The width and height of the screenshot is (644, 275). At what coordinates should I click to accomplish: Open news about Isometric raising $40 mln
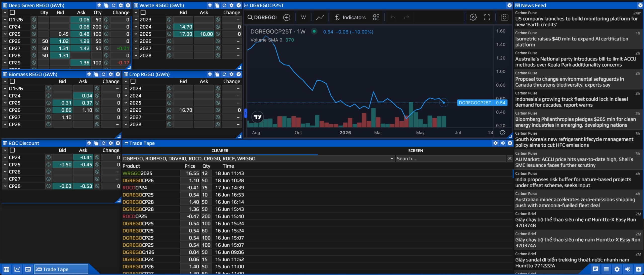578,39
